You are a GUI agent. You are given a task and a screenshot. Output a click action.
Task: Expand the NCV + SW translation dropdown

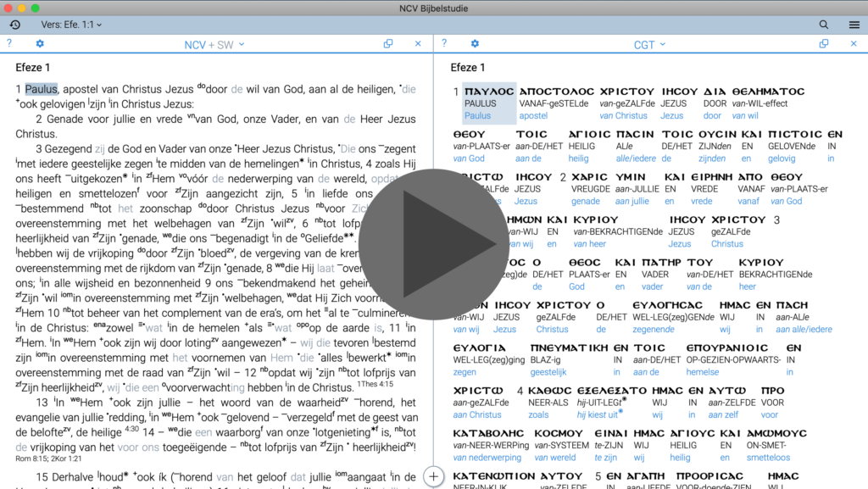214,45
